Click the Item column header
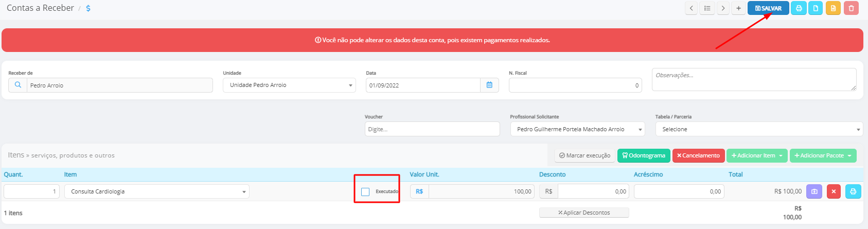The image size is (868, 229). tap(70, 174)
